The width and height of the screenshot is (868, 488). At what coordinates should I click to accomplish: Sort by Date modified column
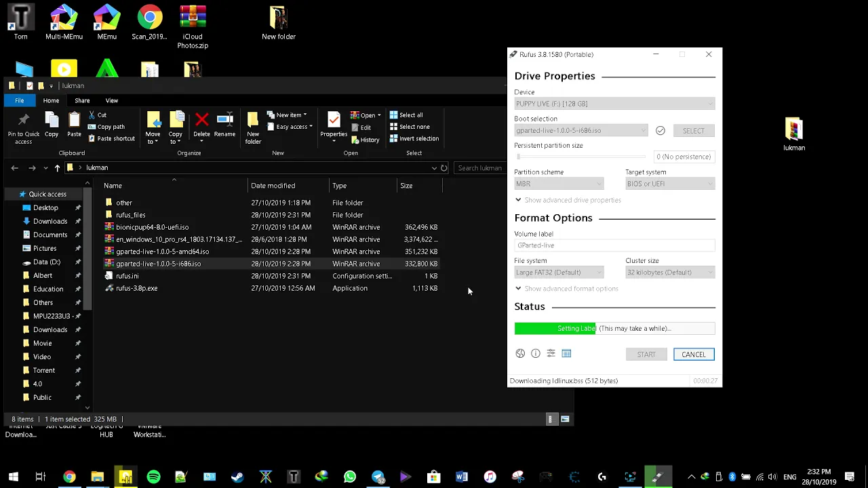click(288, 186)
